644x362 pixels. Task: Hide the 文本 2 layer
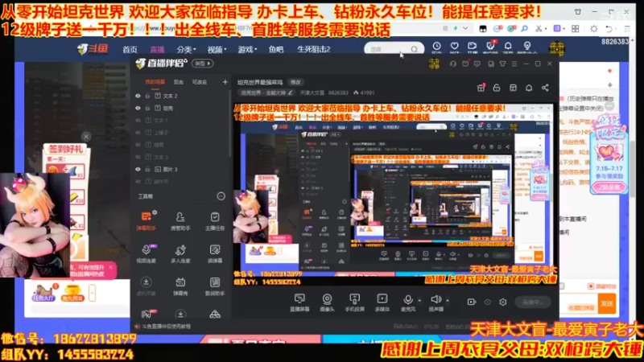click(138, 96)
